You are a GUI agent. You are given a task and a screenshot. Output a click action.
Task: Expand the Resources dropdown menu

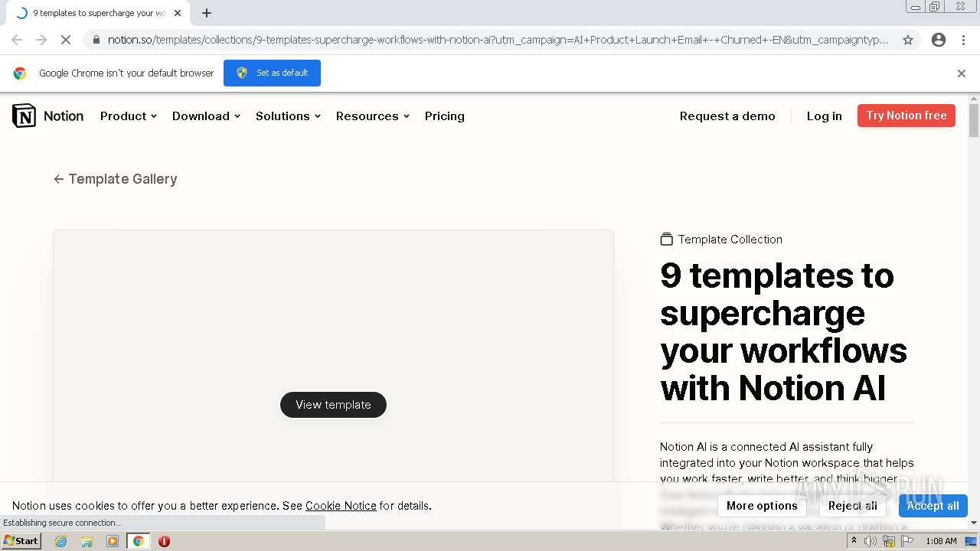tap(373, 116)
